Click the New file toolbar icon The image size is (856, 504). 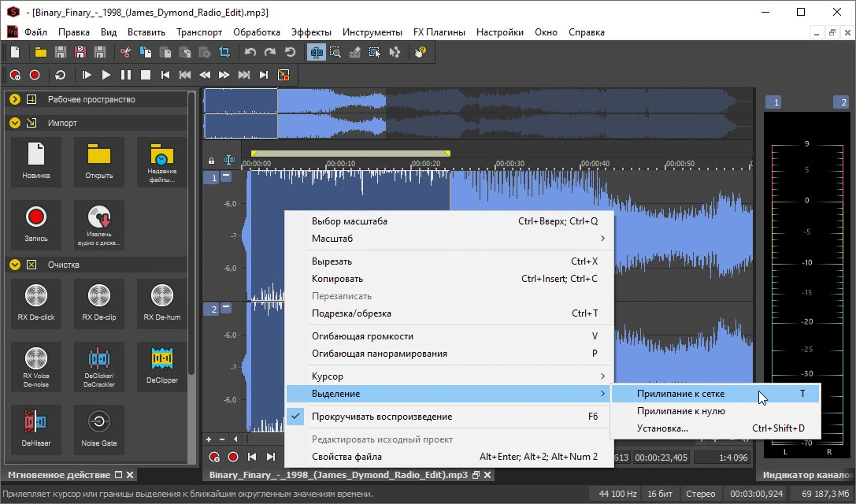(x=15, y=53)
